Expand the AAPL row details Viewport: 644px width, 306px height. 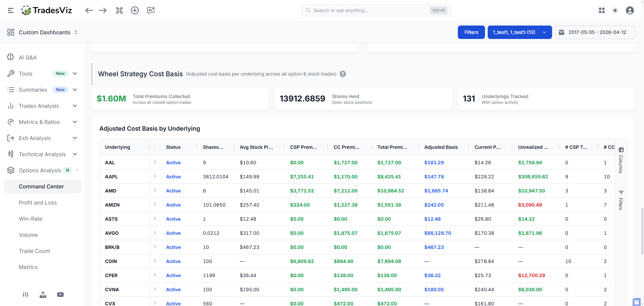pos(155,176)
